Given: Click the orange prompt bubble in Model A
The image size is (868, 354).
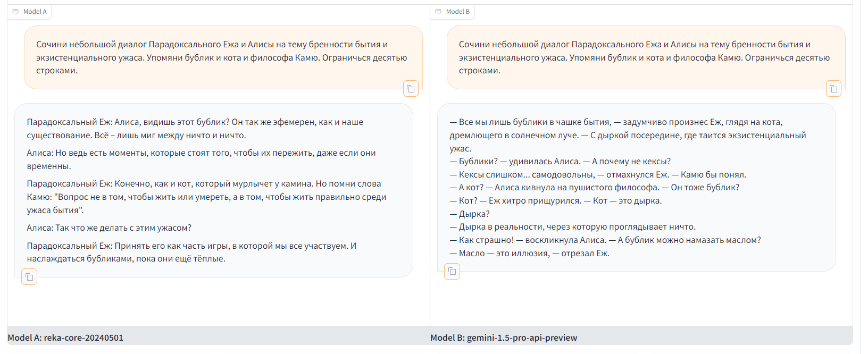Looking at the screenshot, I should (x=222, y=57).
